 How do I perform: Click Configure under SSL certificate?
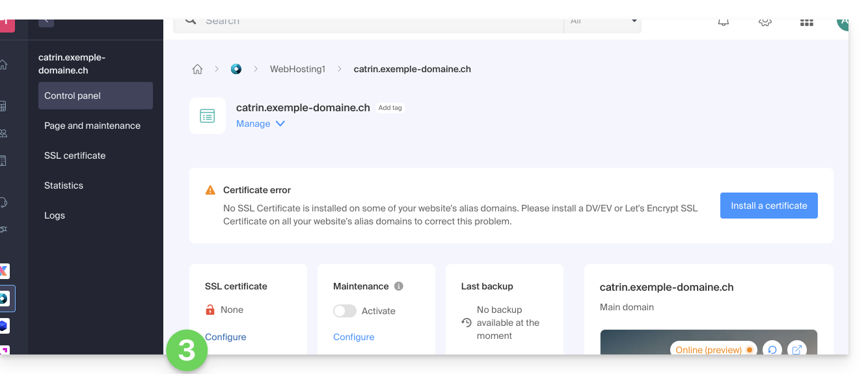[226, 337]
